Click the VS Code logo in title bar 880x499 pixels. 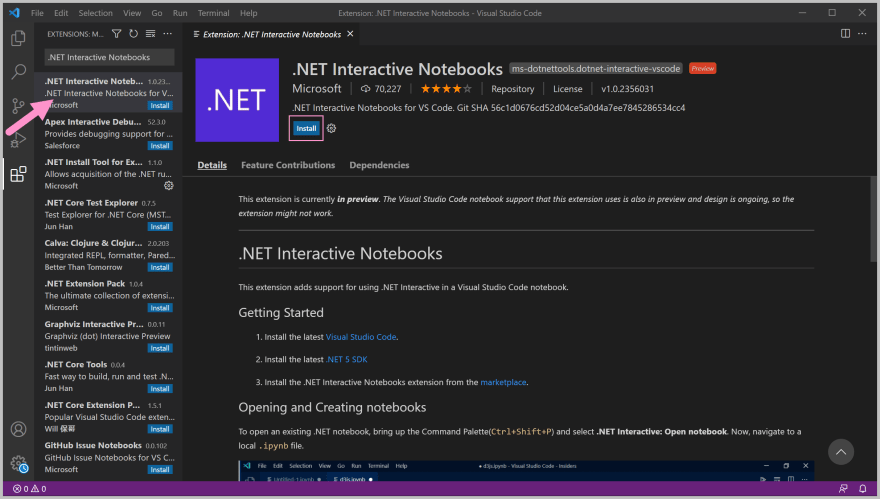[x=14, y=13]
